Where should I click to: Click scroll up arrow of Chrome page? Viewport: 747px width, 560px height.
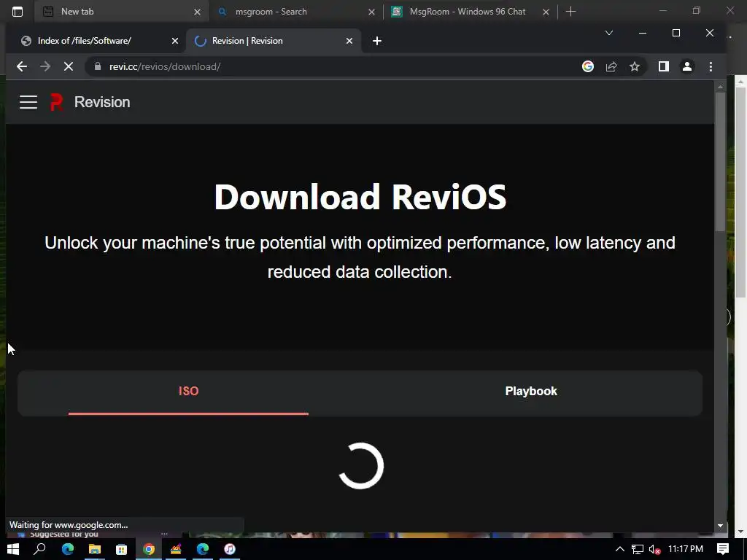(x=720, y=87)
